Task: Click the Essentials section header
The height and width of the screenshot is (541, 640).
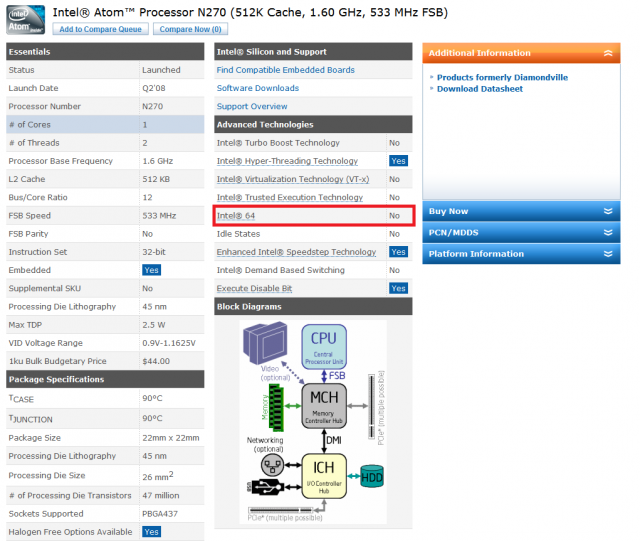Action: (105, 52)
